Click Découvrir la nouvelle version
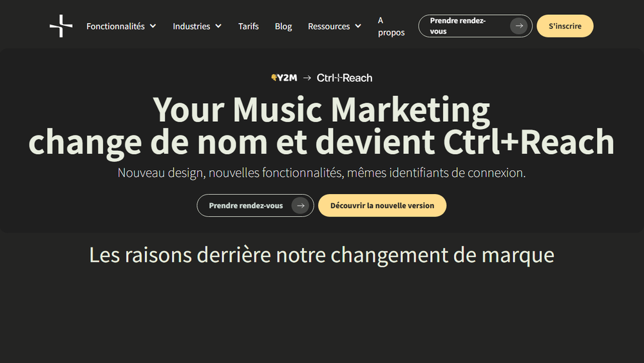The height and width of the screenshot is (363, 644). point(382,206)
